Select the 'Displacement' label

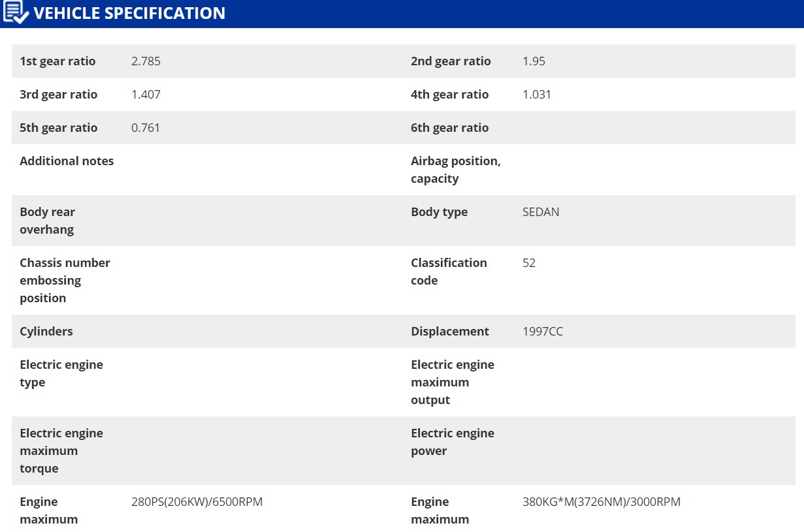[449, 332]
